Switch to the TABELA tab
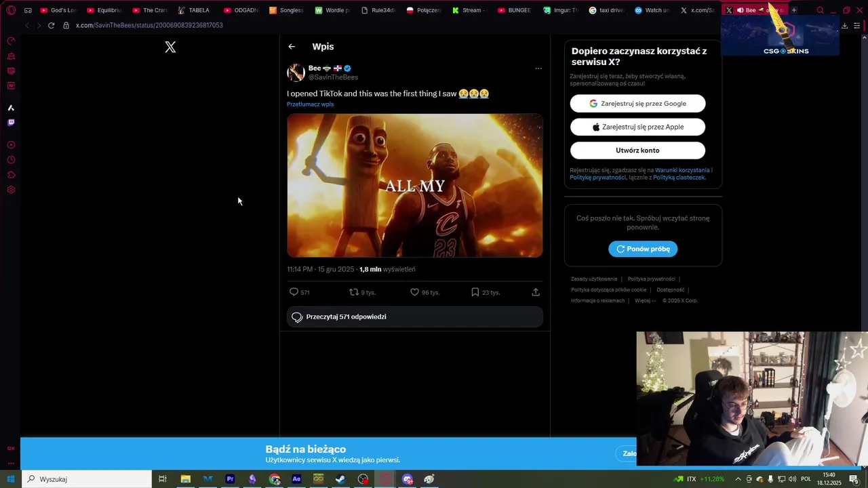 click(x=195, y=10)
